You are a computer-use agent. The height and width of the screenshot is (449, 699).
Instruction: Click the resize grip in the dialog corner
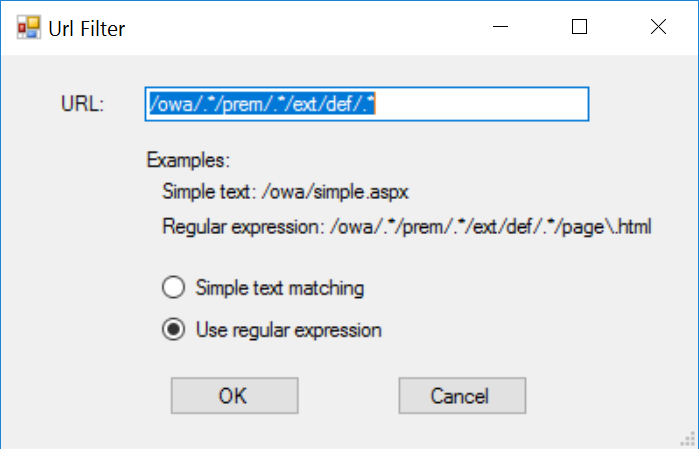pos(688,438)
